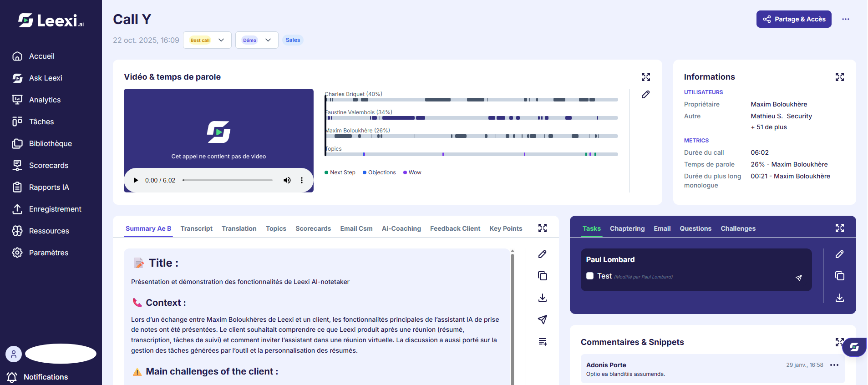This screenshot has height=385, width=868.
Task: Click the Leexi.ai logo
Action: pyautogui.click(x=51, y=20)
